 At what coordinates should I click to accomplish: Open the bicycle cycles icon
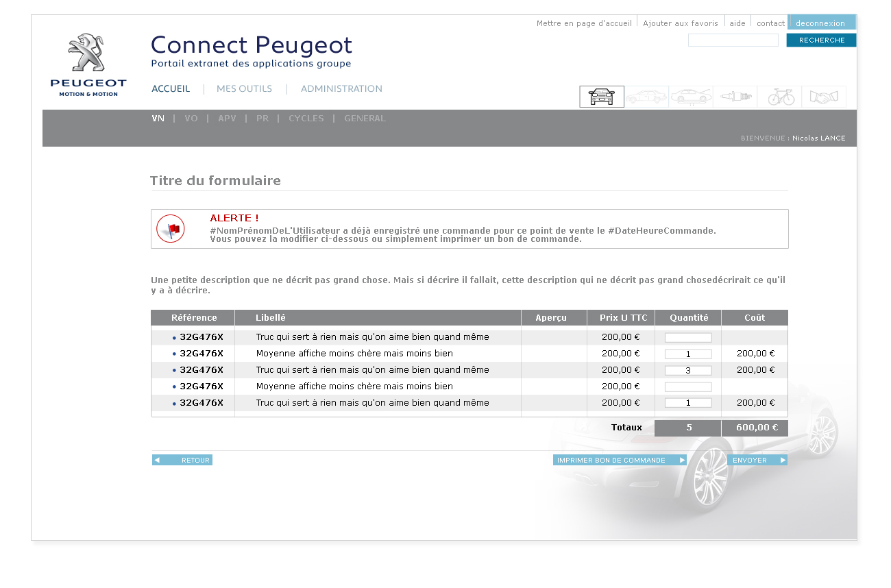(x=780, y=97)
